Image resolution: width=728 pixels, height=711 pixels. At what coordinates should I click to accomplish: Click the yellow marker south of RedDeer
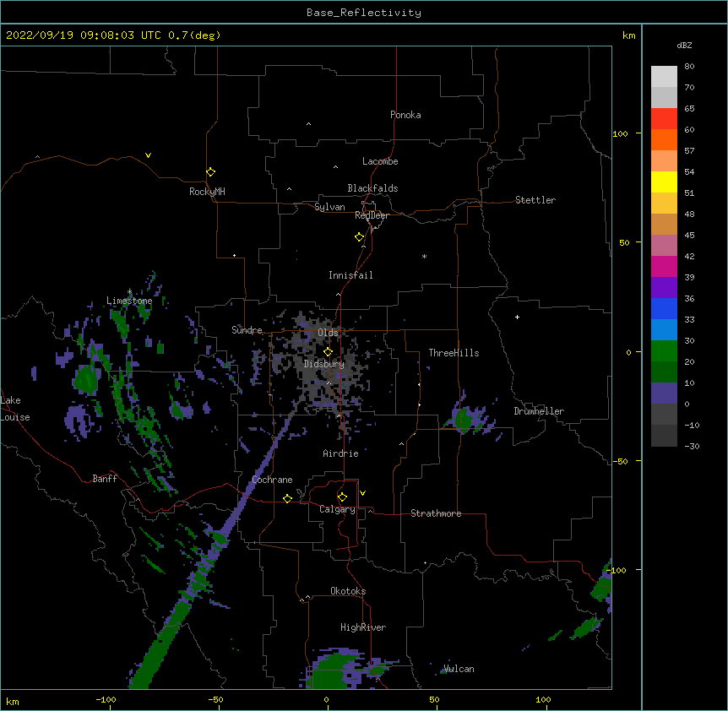click(360, 237)
